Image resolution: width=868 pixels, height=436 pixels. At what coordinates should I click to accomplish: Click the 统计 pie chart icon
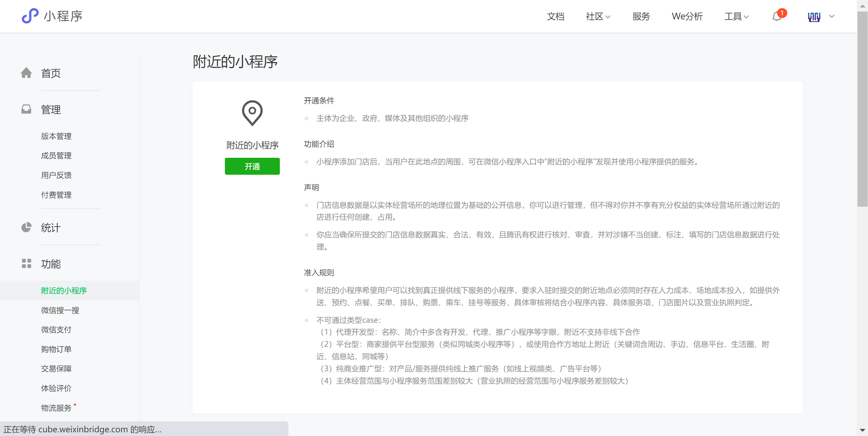pos(26,227)
